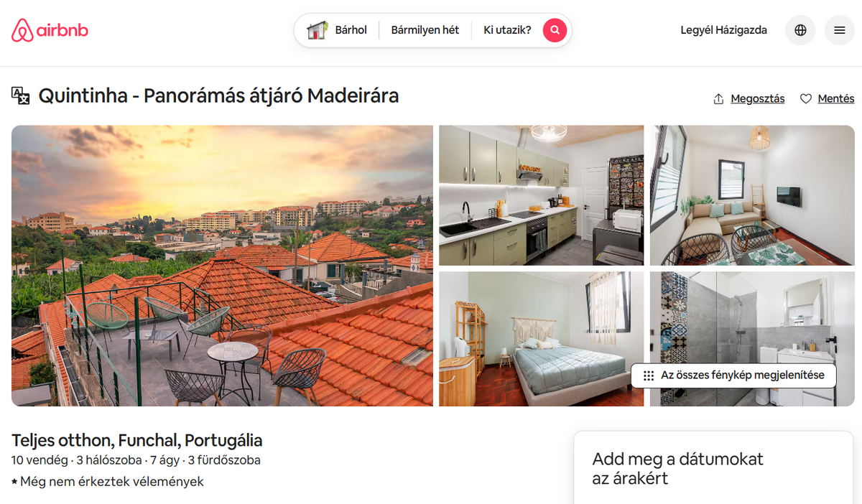The height and width of the screenshot is (504, 862).
Task: Click the translation icon beside the title
Action: point(21,95)
